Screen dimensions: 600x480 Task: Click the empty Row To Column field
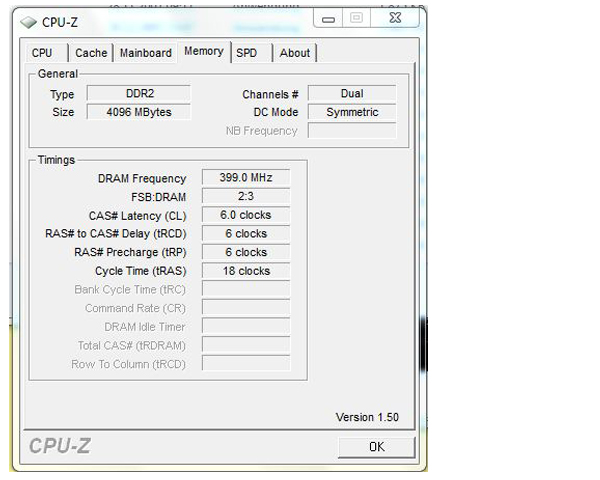[246, 364]
